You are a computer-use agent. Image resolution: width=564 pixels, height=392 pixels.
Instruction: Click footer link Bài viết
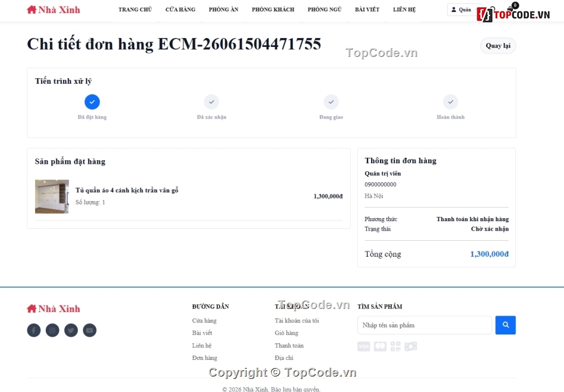coord(202,333)
